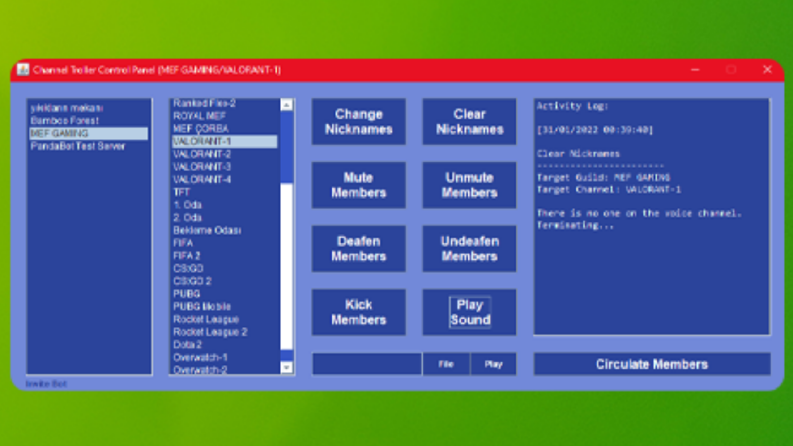Click the small Play button

[x=493, y=364]
